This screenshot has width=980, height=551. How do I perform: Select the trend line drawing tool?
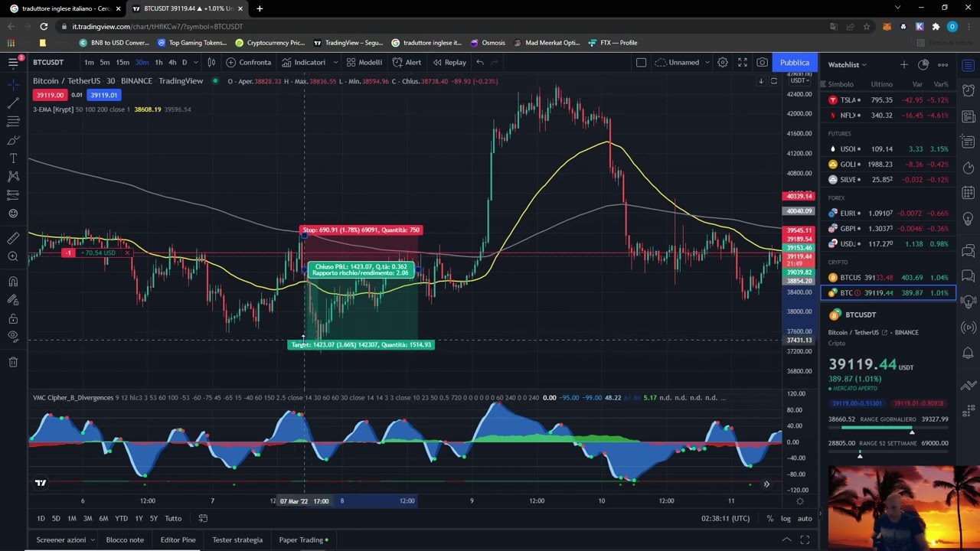[13, 103]
